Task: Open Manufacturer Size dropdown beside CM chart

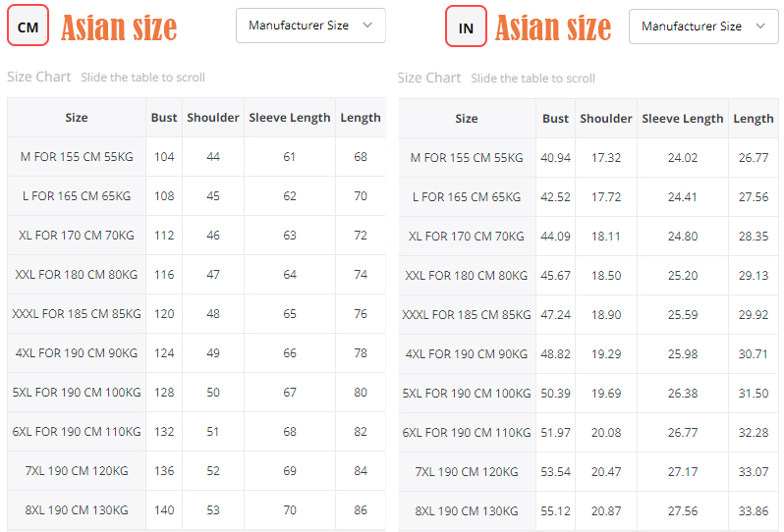Action: tap(310, 26)
